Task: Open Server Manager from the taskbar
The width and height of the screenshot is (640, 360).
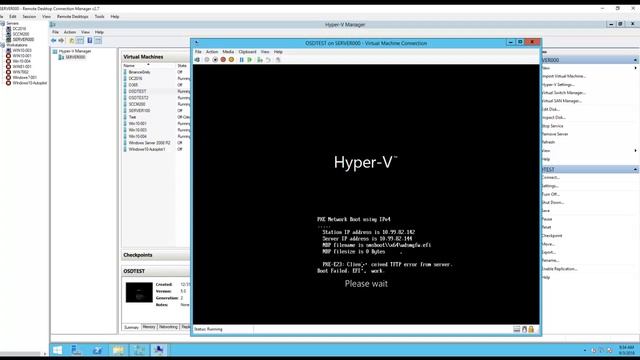Action: pos(76,350)
